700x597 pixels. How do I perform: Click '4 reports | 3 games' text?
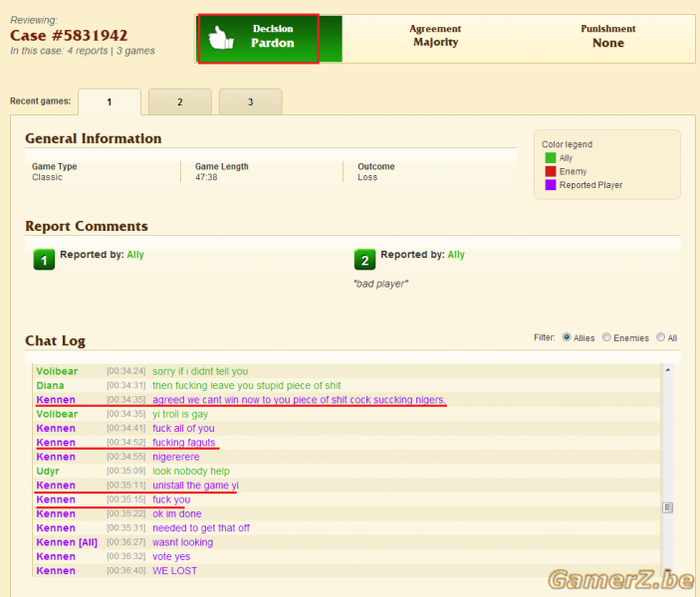[x=111, y=51]
